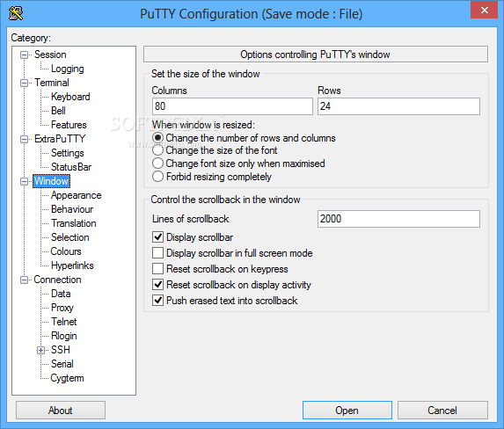The width and height of the screenshot is (504, 429).
Task: Select Change the size of the font
Action: [x=215, y=150]
